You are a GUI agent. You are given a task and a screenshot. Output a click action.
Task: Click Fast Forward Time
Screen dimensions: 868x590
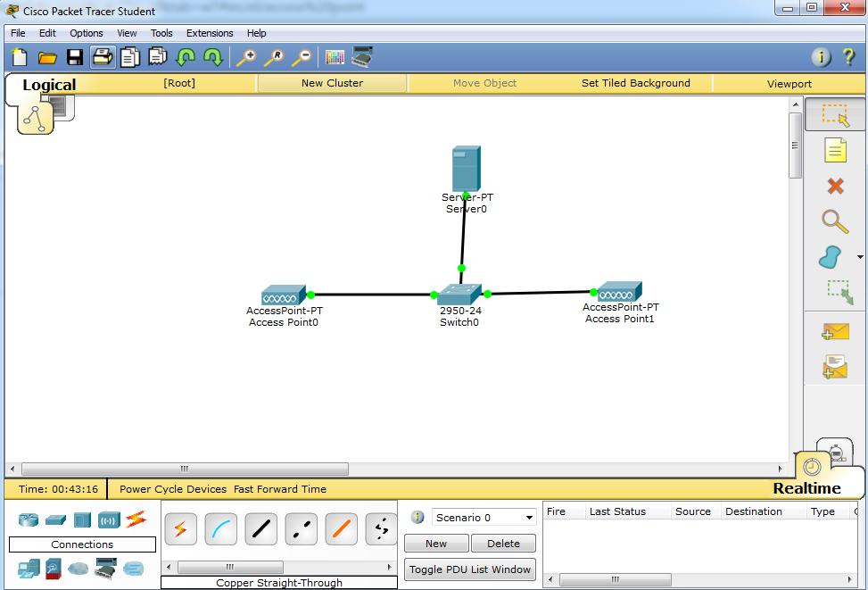click(x=279, y=489)
